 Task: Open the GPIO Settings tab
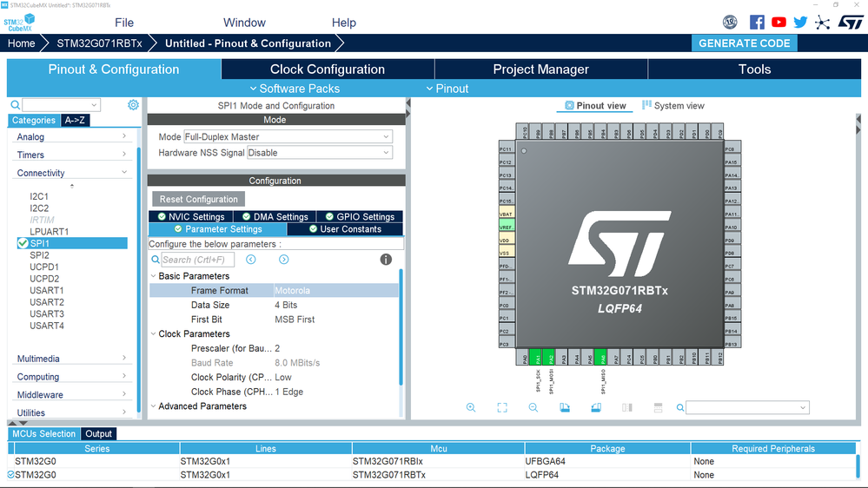coord(360,217)
